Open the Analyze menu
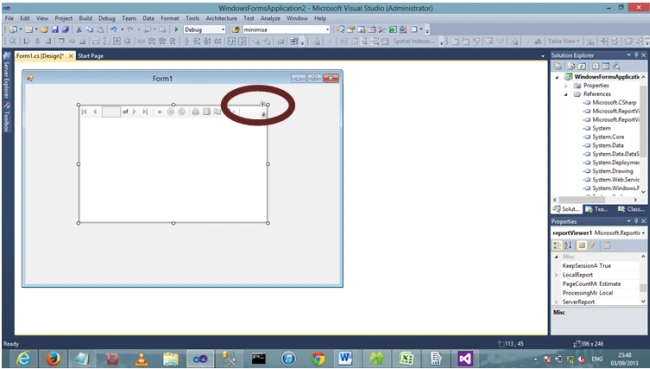The height and width of the screenshot is (369, 650). point(270,18)
